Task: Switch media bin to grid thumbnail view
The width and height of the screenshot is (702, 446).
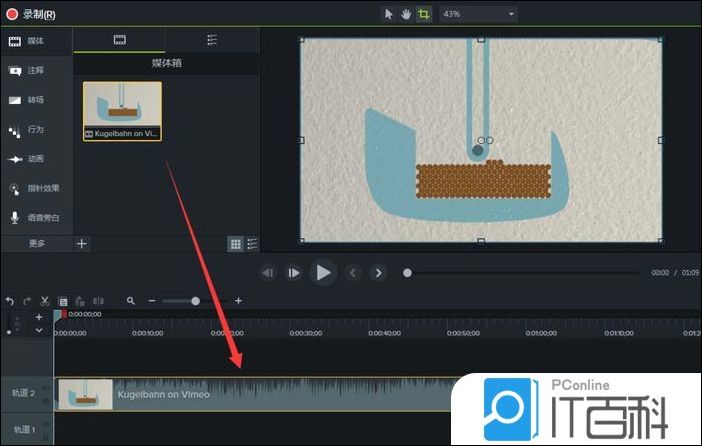Action: coord(235,243)
